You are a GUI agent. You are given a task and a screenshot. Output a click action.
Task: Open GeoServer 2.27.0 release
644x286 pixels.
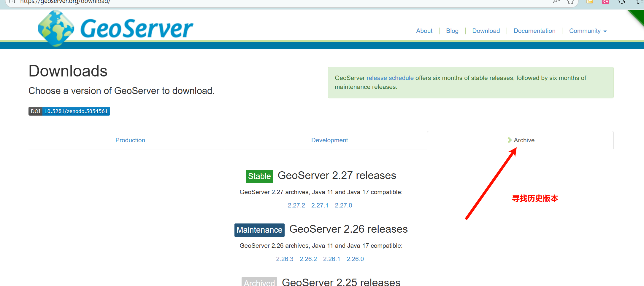pos(343,205)
